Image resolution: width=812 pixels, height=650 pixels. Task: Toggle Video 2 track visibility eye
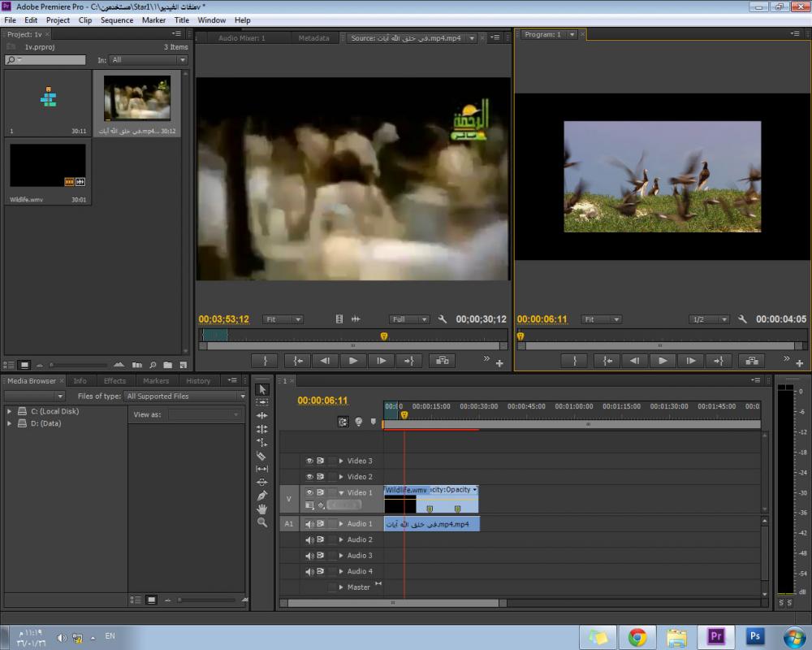(309, 477)
